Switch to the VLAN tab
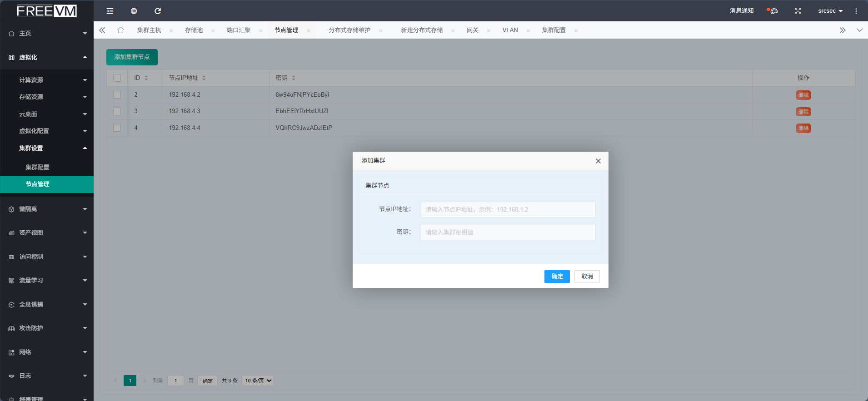Screen dimensions: 868x401 [510, 30]
